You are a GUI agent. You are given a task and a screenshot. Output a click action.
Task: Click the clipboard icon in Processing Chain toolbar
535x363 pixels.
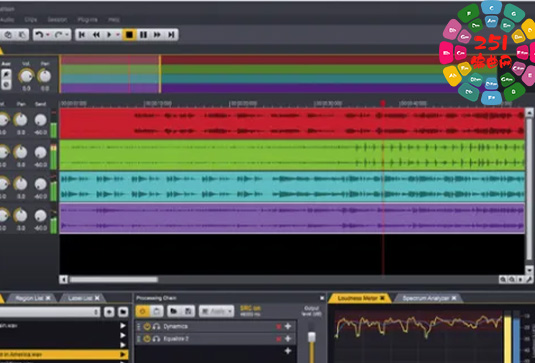156,311
